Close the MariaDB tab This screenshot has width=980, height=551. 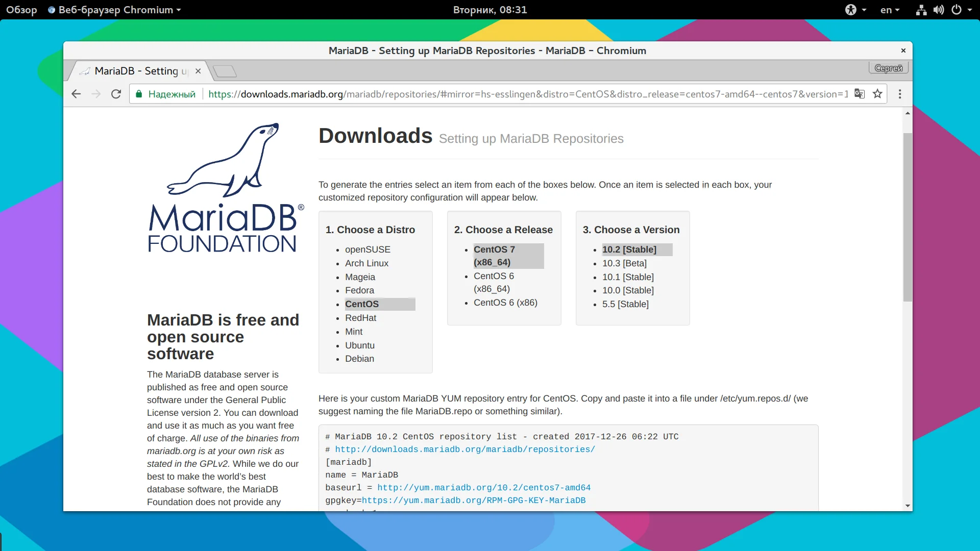tap(198, 71)
